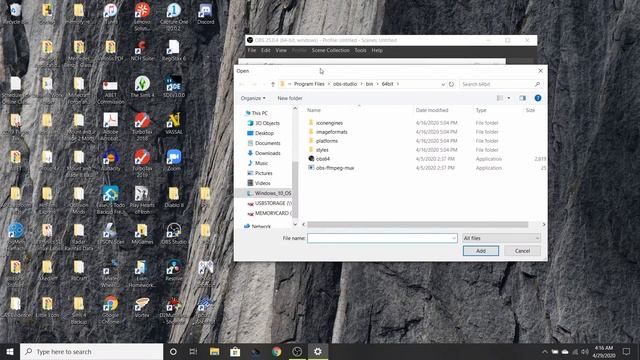
Task: Click the New folder button
Action: [x=290, y=98]
